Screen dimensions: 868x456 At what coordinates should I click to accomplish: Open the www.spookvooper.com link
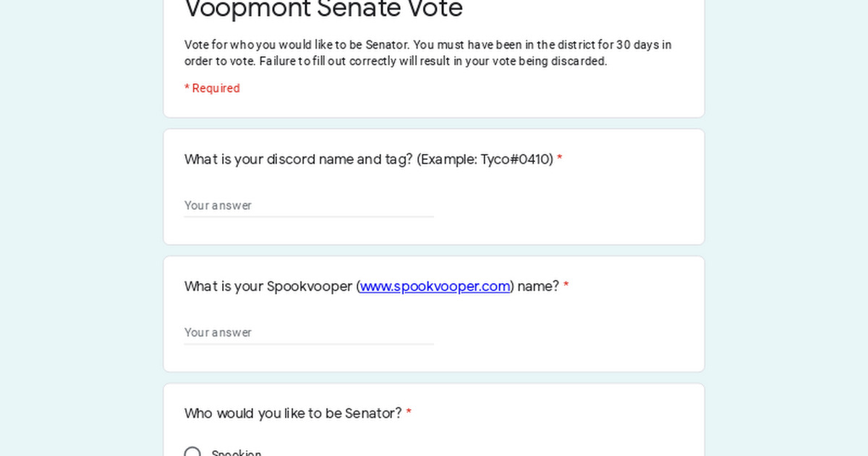(x=435, y=287)
